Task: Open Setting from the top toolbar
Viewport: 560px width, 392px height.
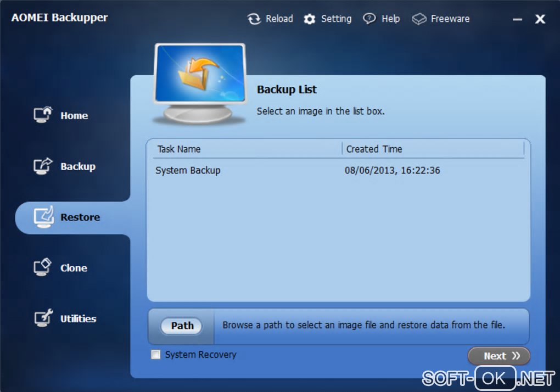Action: coord(336,19)
